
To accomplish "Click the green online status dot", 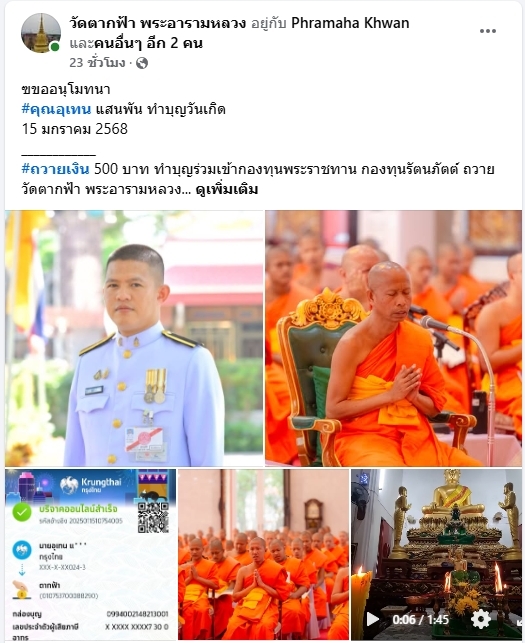I will coord(55,47).
